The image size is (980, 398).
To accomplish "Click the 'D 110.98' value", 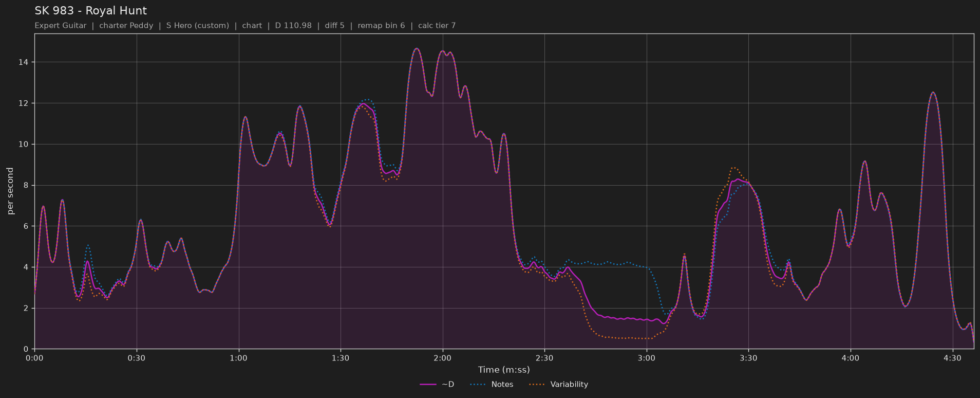I will coord(293,26).
